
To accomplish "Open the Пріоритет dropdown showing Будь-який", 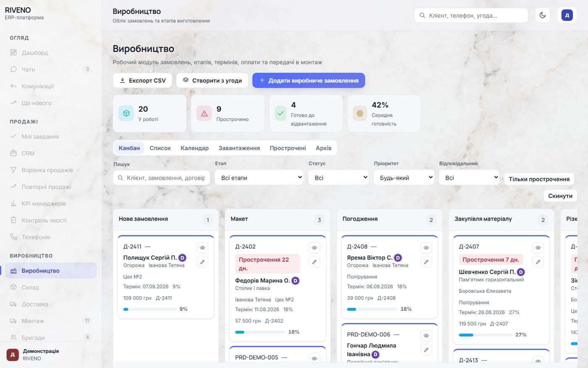I will (x=404, y=177).
